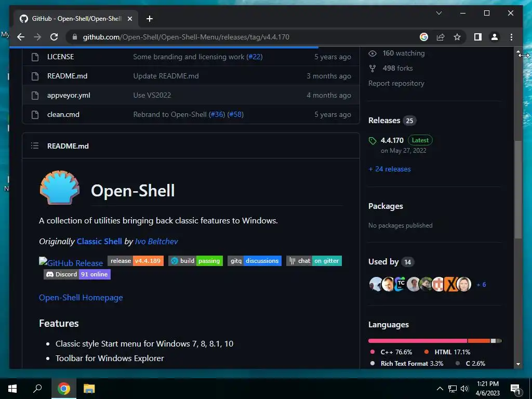Click the chat on gitter badge

point(314,261)
